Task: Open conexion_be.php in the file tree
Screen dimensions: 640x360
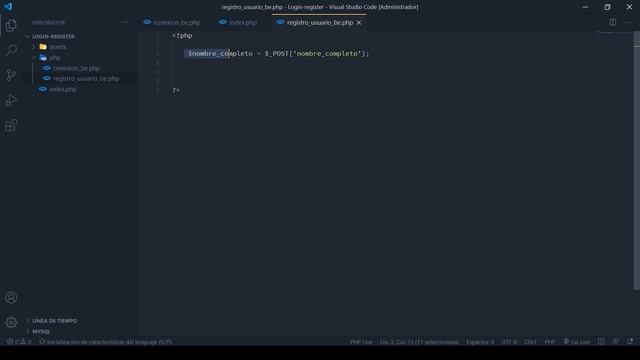Action: coord(76,68)
